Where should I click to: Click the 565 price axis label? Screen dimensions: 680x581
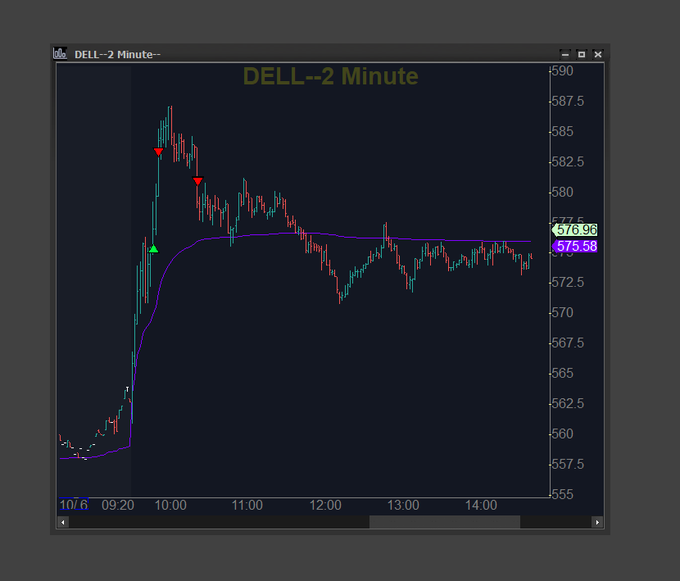tap(562, 373)
